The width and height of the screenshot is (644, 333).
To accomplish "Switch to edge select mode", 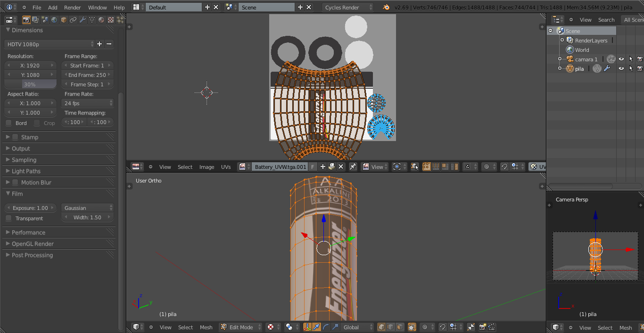I will pyautogui.click(x=391, y=327).
